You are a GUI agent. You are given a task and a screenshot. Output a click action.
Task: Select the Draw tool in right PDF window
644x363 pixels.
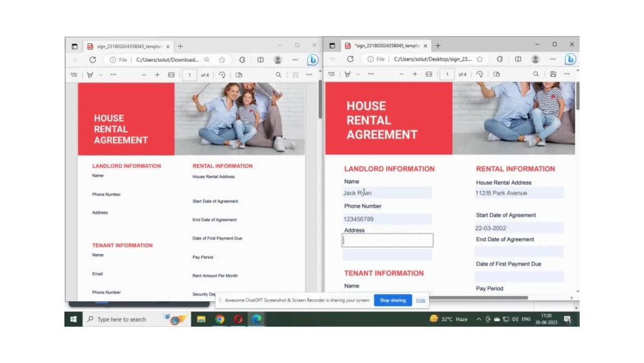tap(348, 74)
